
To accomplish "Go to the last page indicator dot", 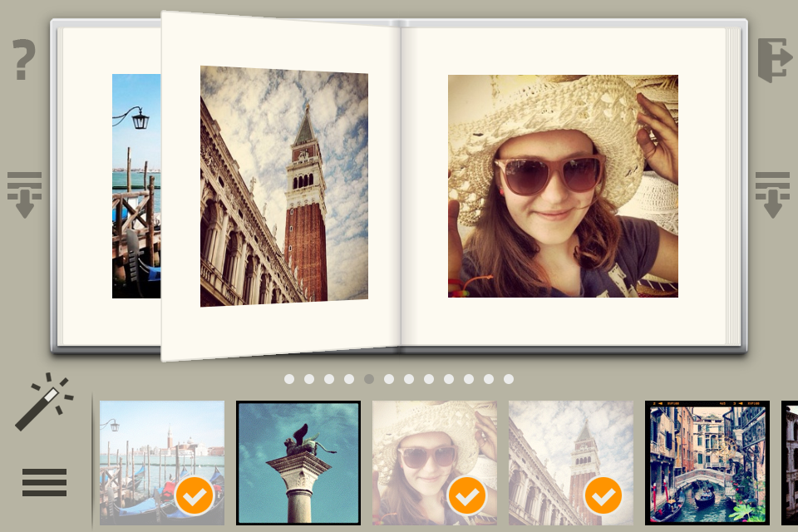I will [x=509, y=379].
